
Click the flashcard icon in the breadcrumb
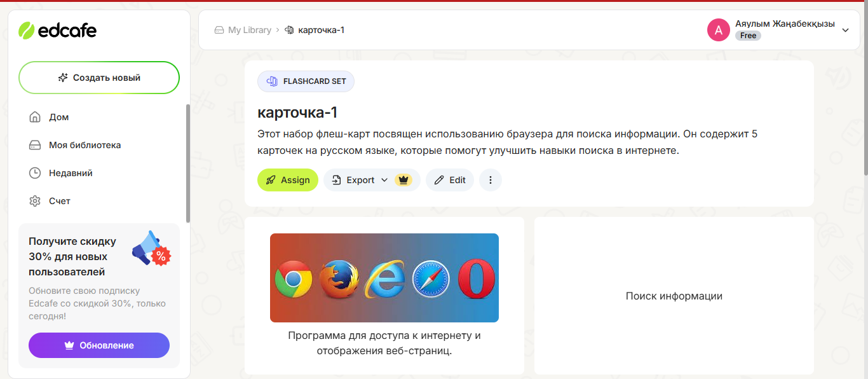[290, 30]
